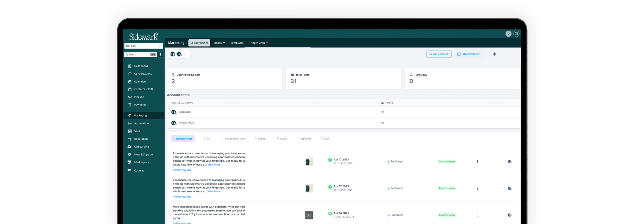Select the Sidemark account name in stats
644x224 pixels.
coord(184,112)
